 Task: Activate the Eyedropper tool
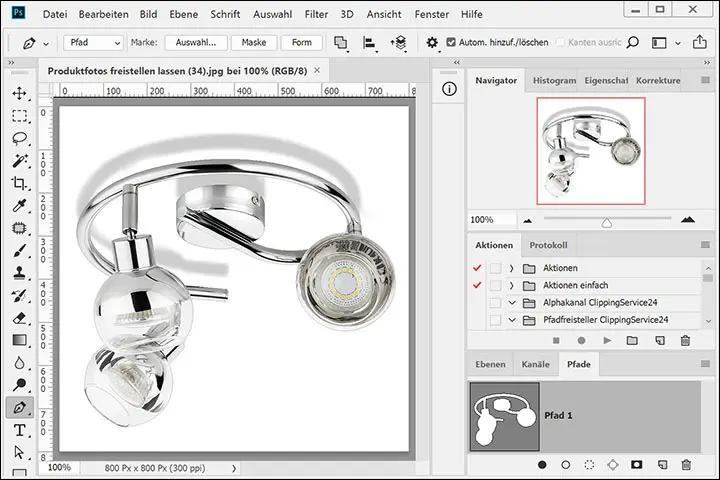(19, 206)
